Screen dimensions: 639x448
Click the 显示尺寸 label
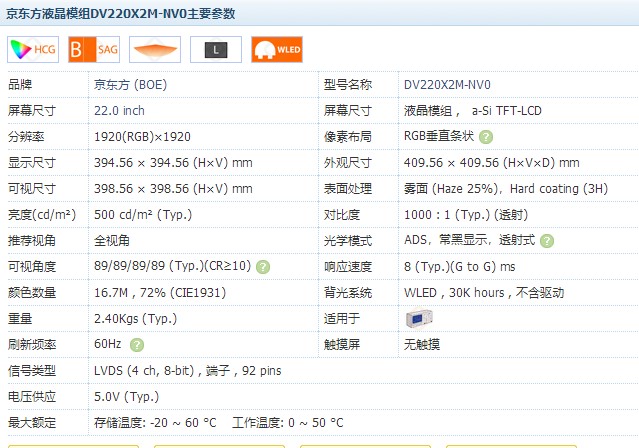tap(32, 163)
